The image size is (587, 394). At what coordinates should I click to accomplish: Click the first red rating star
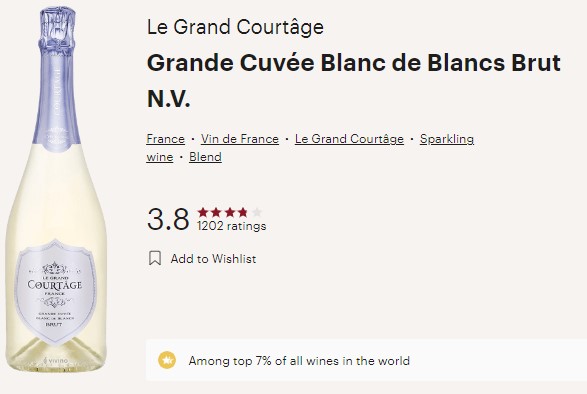[x=203, y=212]
